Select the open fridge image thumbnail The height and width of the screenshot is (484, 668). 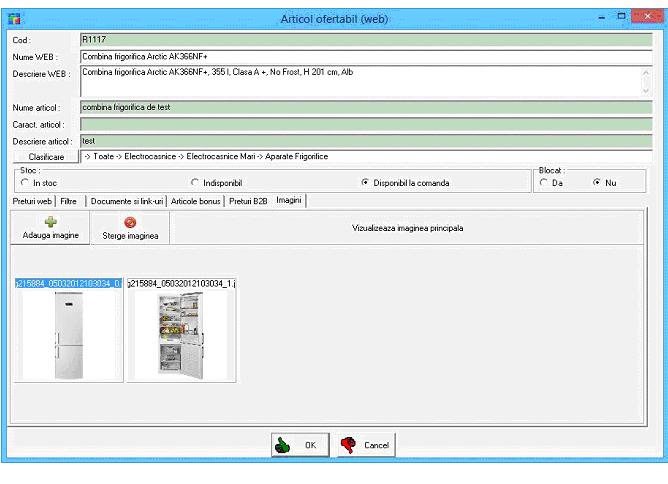pos(181,334)
